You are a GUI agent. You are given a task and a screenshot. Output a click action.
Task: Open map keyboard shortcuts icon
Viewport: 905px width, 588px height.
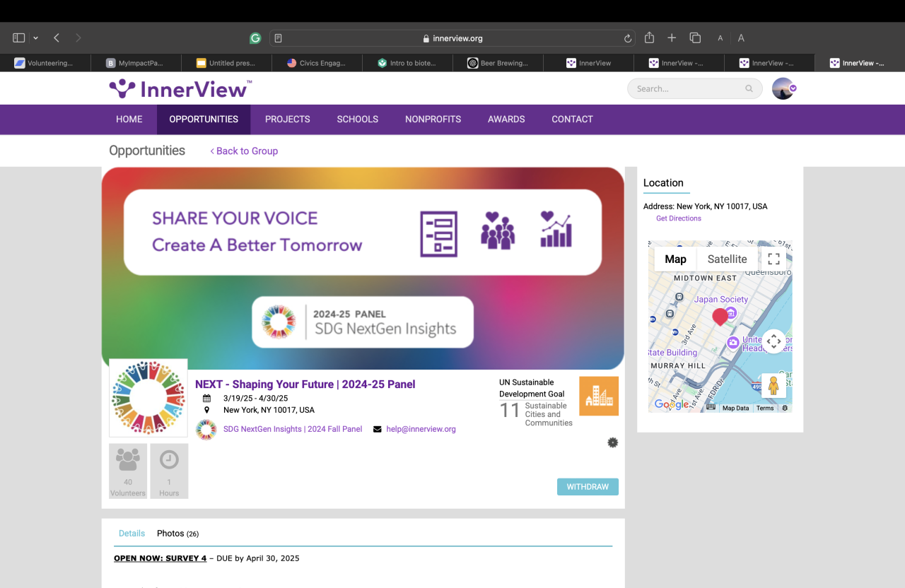(x=711, y=408)
